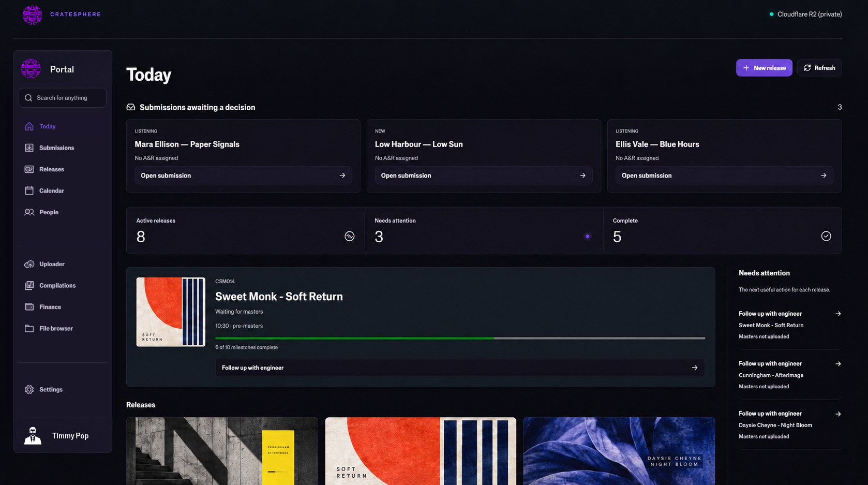Click the Timmy Pop user name
The image size is (868, 485).
70,436
